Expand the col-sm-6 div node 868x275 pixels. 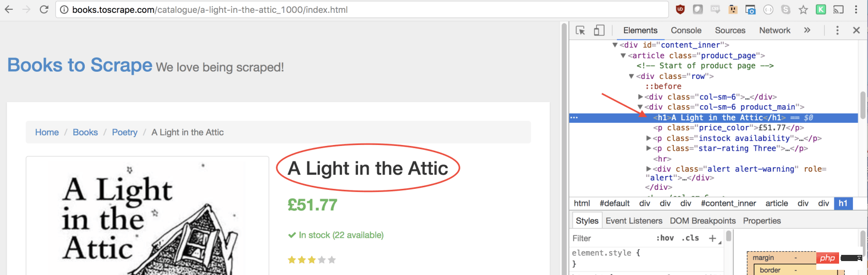[x=641, y=97]
